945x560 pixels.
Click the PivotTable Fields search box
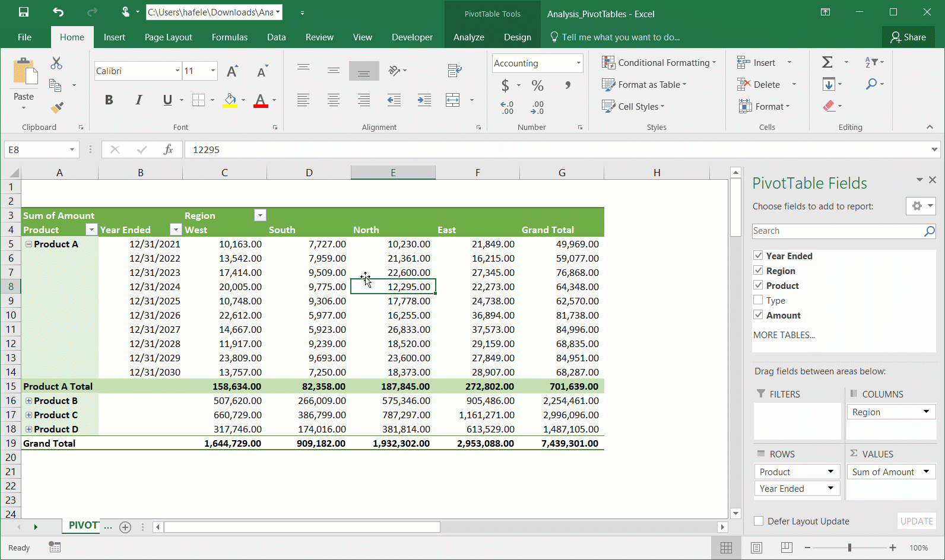coord(843,231)
